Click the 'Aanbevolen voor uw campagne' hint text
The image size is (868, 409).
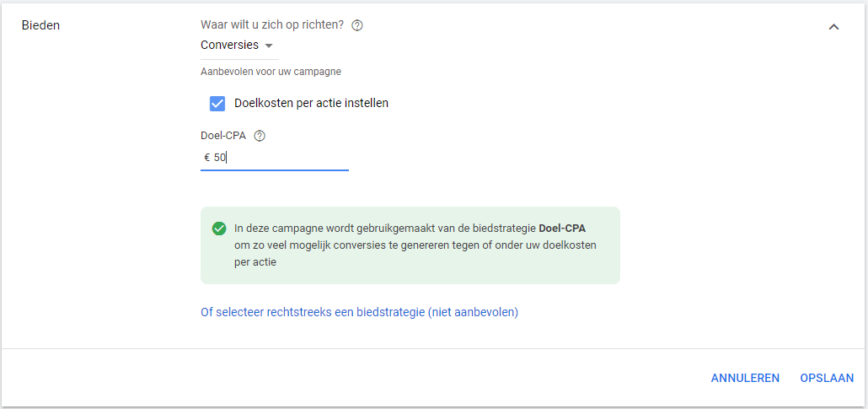pos(271,72)
